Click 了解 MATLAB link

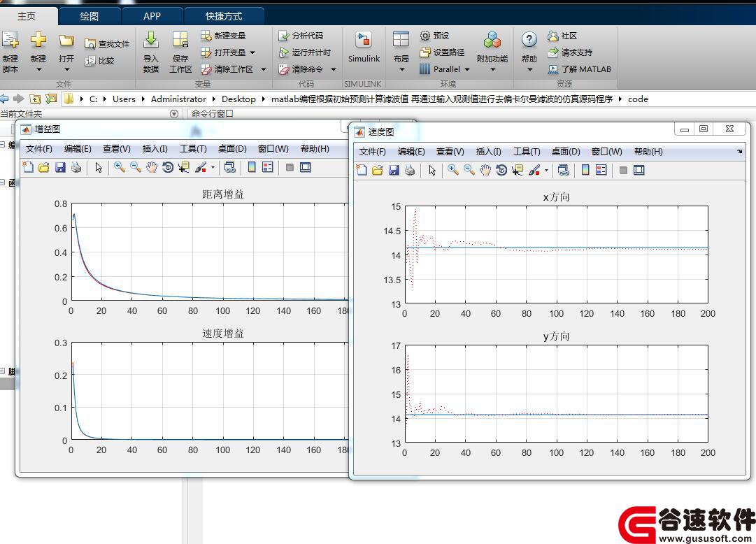[x=580, y=69]
